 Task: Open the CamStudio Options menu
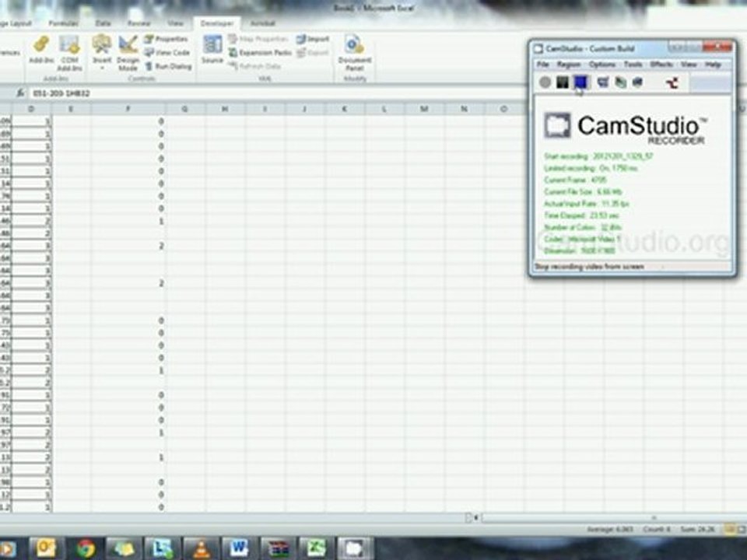pos(602,65)
